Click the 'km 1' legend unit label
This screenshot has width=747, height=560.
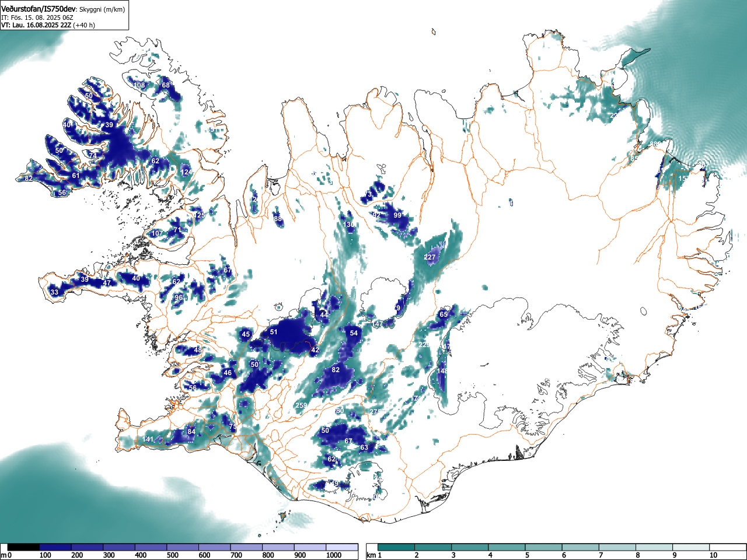pos(375,555)
